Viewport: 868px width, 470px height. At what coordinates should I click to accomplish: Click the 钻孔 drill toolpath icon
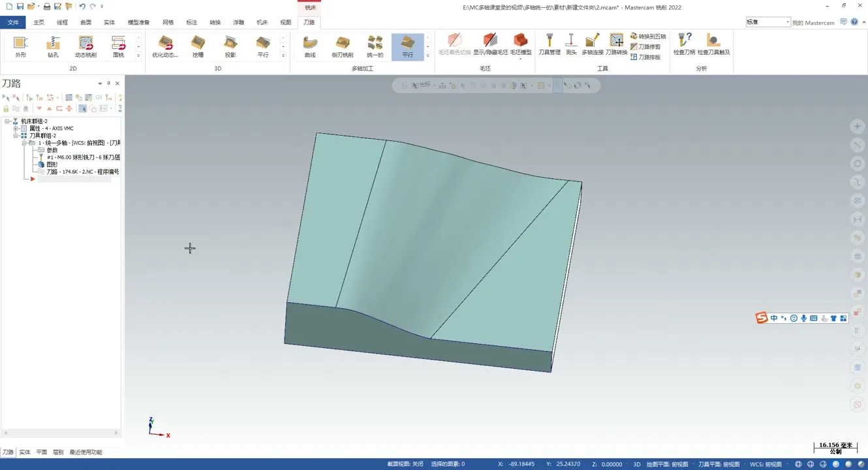(x=53, y=46)
